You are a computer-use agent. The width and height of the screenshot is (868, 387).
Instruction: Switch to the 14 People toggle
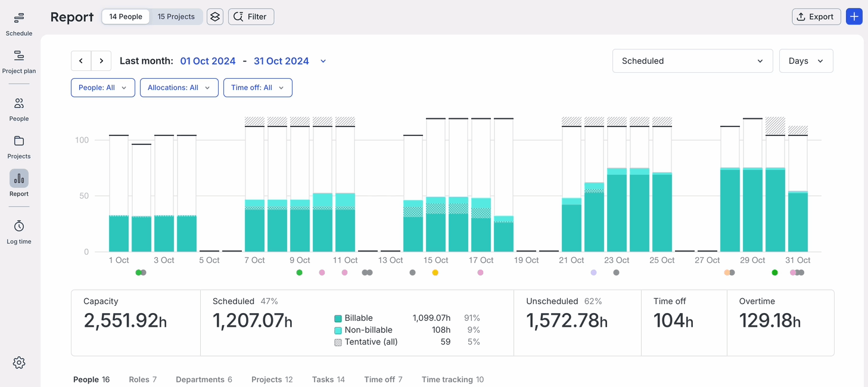tap(126, 17)
